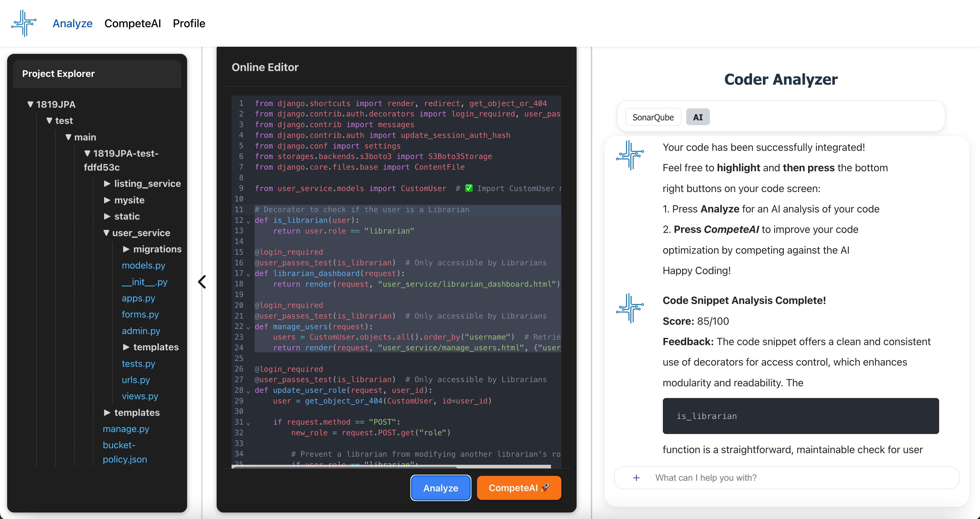Click the avatar beside Code Snippet Analysis
This screenshot has width=980, height=519.
(630, 308)
